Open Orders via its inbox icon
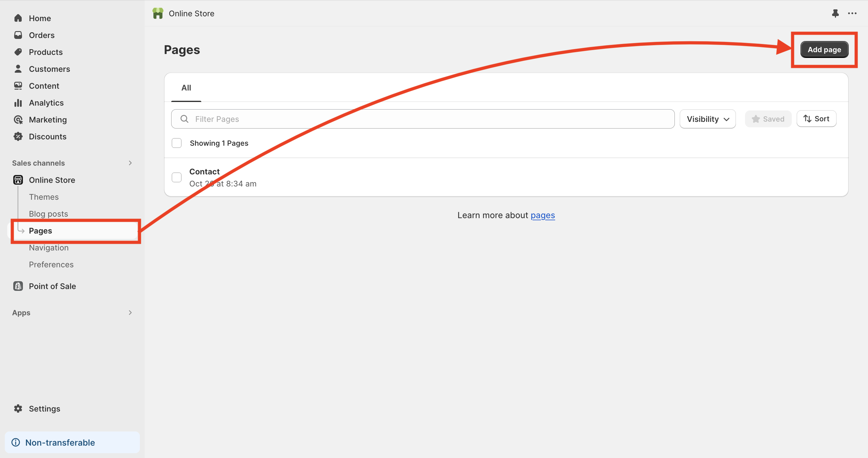868x458 pixels. 18,35
